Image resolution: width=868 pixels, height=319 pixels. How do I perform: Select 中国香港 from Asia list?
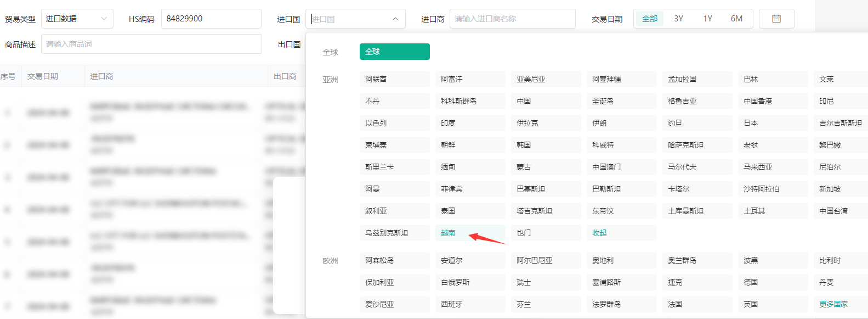point(758,101)
